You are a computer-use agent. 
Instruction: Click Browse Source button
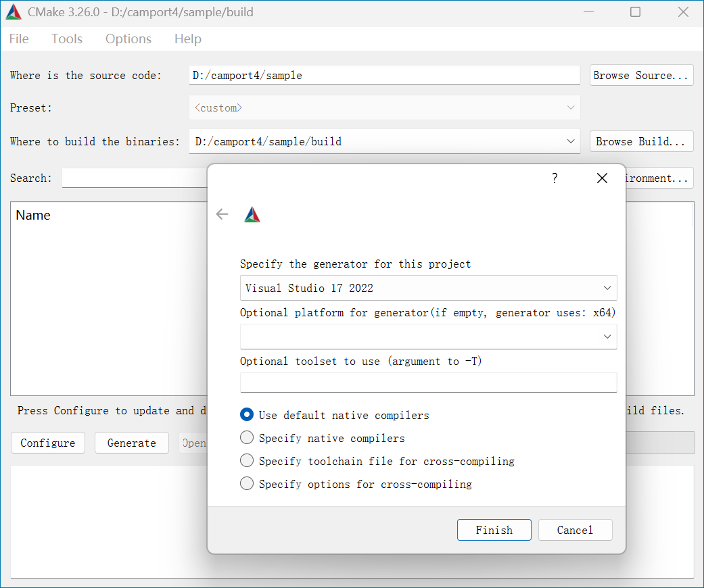point(641,76)
